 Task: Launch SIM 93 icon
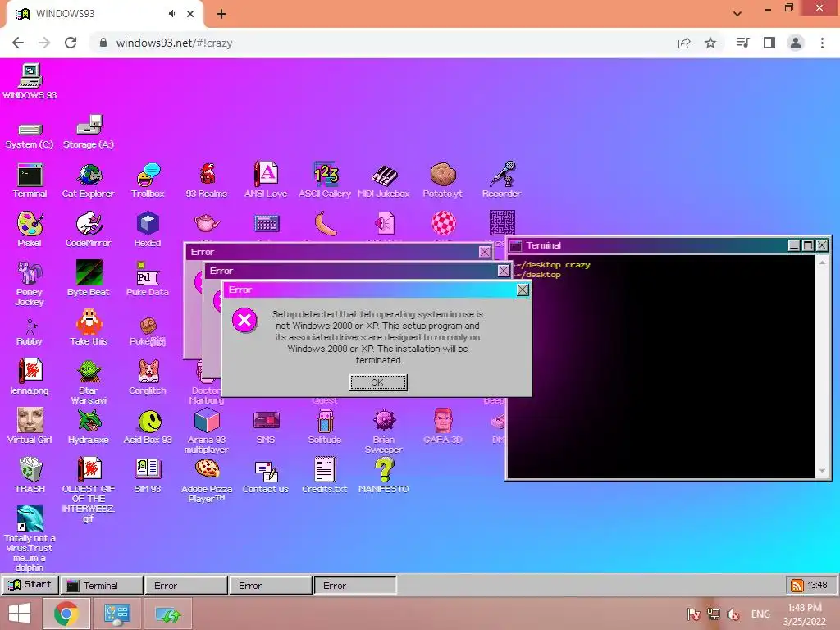tap(148, 476)
